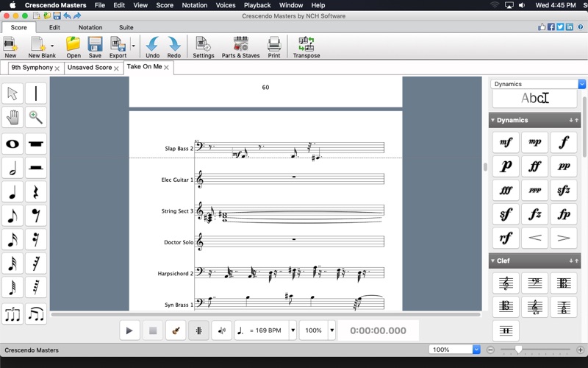Choose the half note tool
This screenshot has width=588, height=368.
tap(12, 168)
